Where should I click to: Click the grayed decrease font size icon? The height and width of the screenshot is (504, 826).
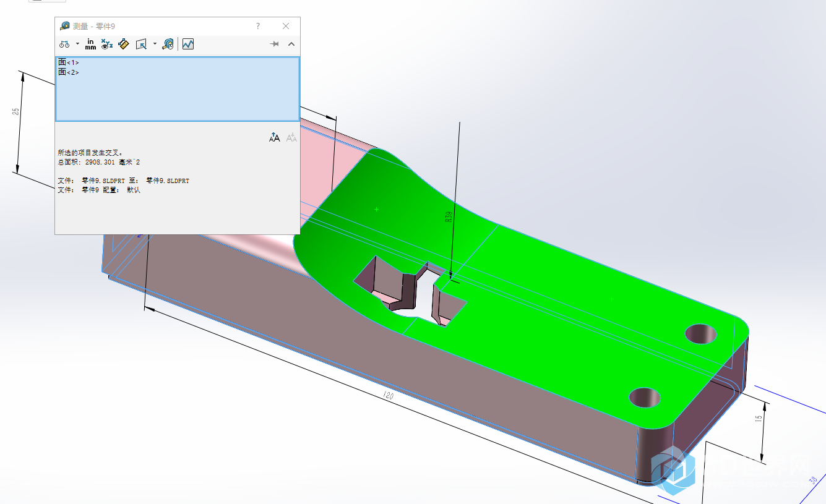click(291, 137)
